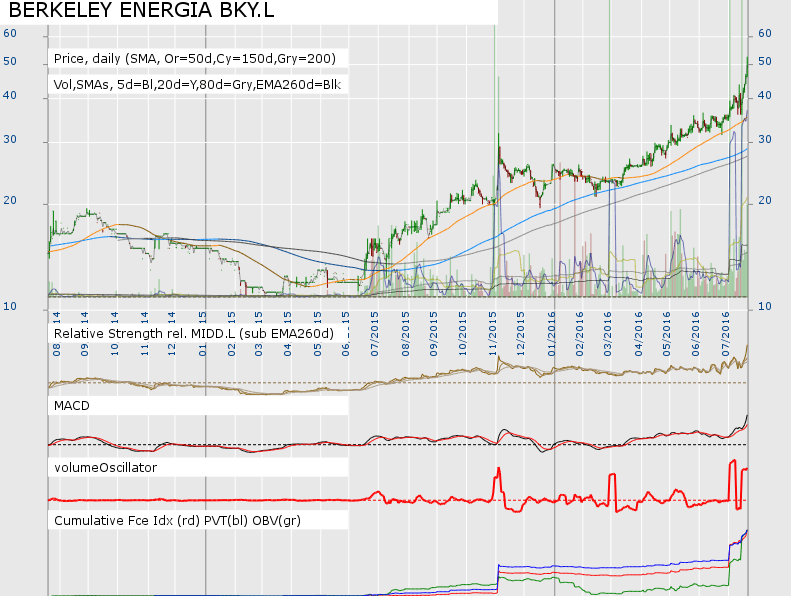Click the date label '12/2015'
Screen dimensions: 791x596
521,334
